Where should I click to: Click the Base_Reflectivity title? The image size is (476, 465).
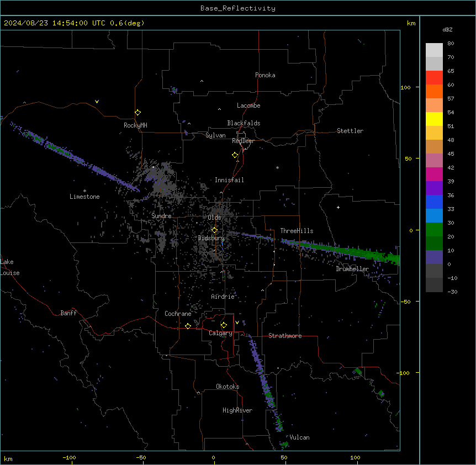(x=238, y=8)
